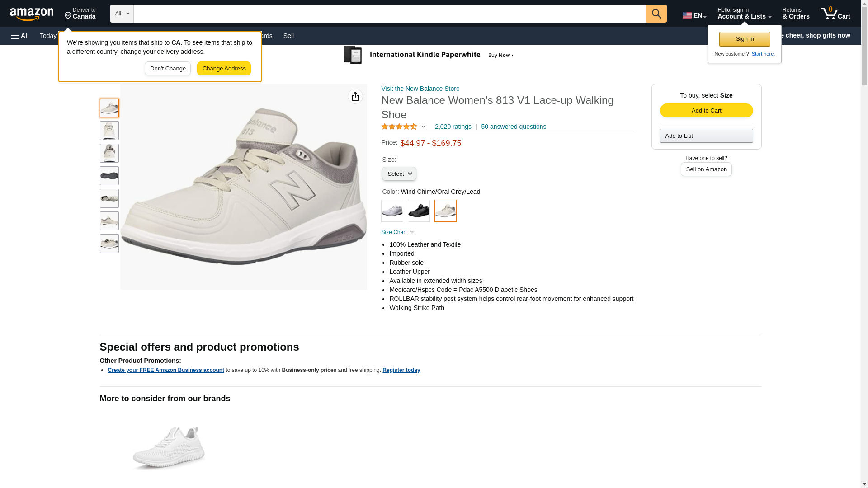
Task: Open the All hamburger menu
Action: pos(20,36)
